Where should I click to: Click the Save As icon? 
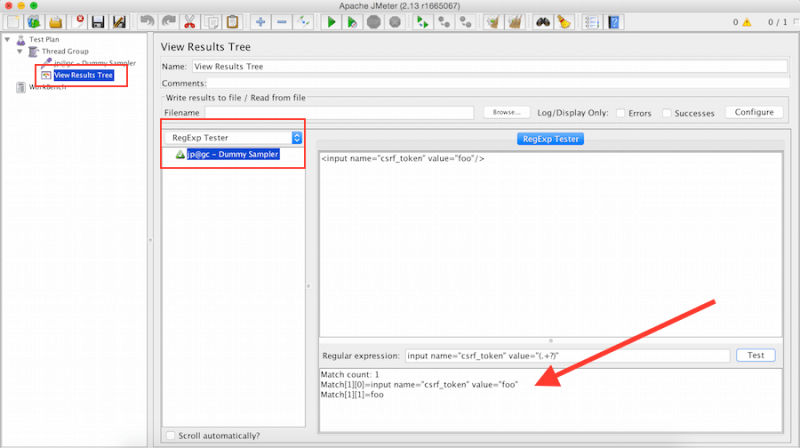coord(119,22)
